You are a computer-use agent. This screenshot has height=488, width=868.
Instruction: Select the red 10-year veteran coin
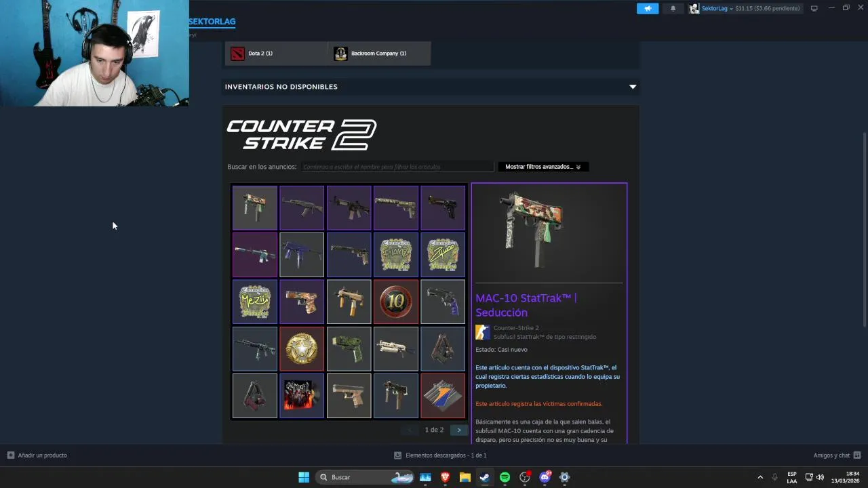coord(396,302)
